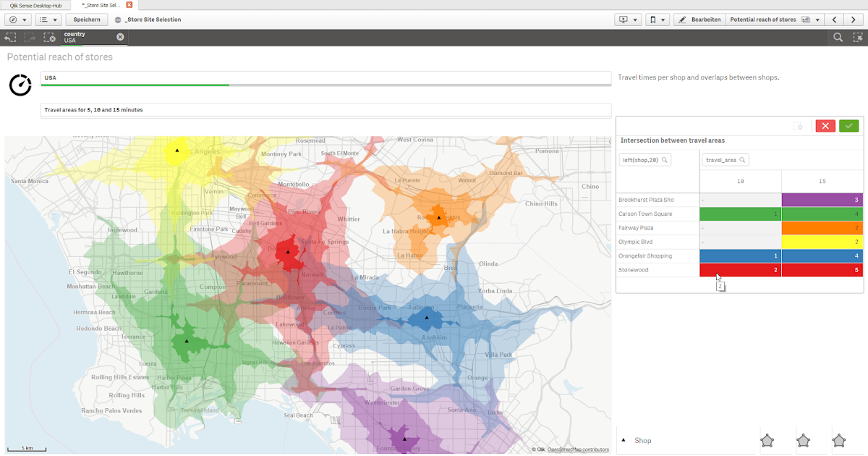Step back in selections
This screenshot has height=456, width=868.
pyautogui.click(x=10, y=37)
